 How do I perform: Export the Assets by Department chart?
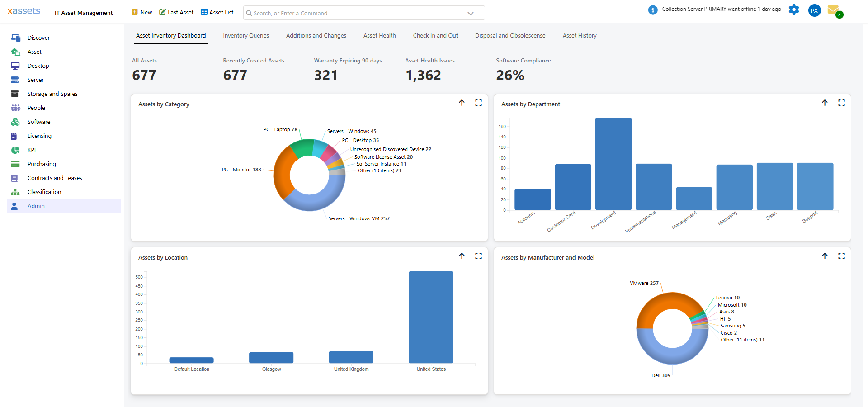(x=825, y=103)
